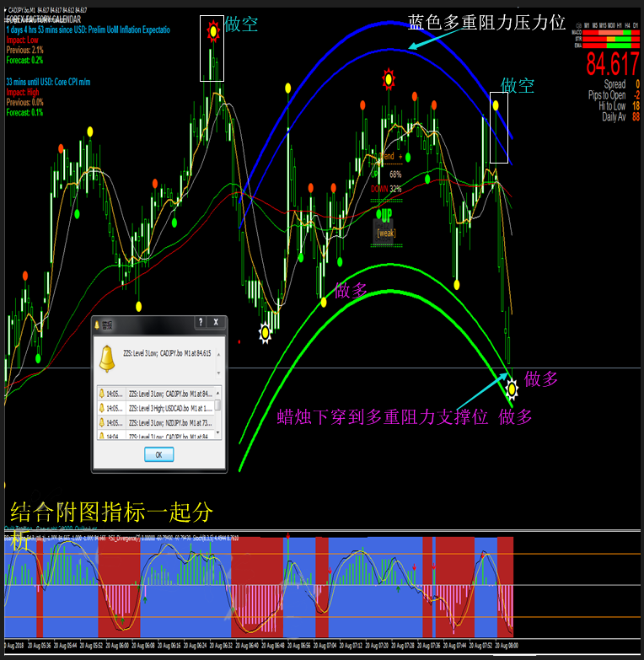Click the D1 column header in the signal grid
Screen dimensions: 644x660
(x=636, y=25)
